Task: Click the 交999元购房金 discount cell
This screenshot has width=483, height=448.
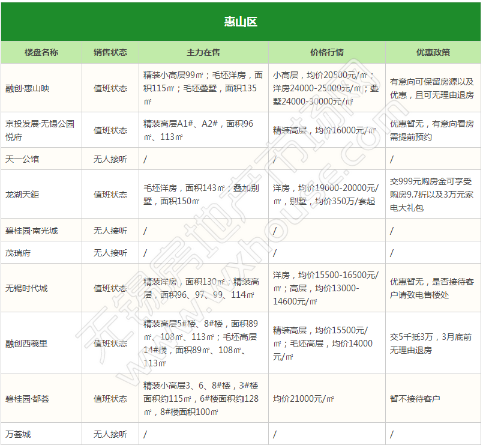Action: 431,195
